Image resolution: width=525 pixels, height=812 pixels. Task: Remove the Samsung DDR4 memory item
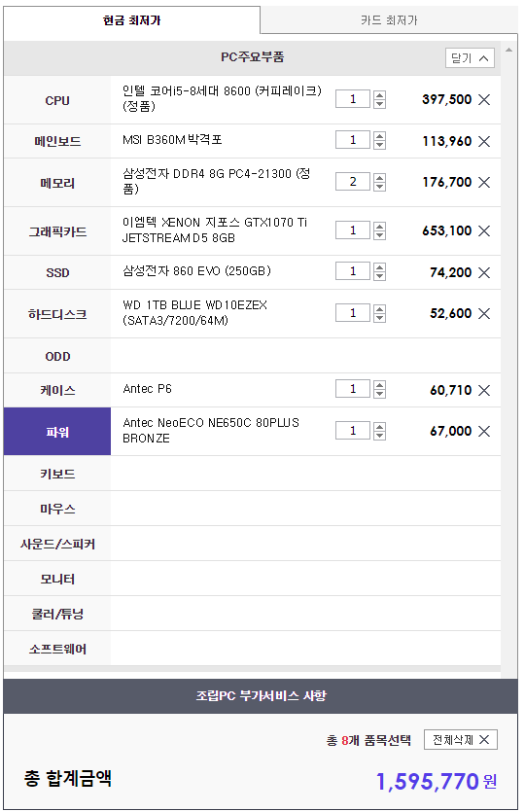point(483,182)
